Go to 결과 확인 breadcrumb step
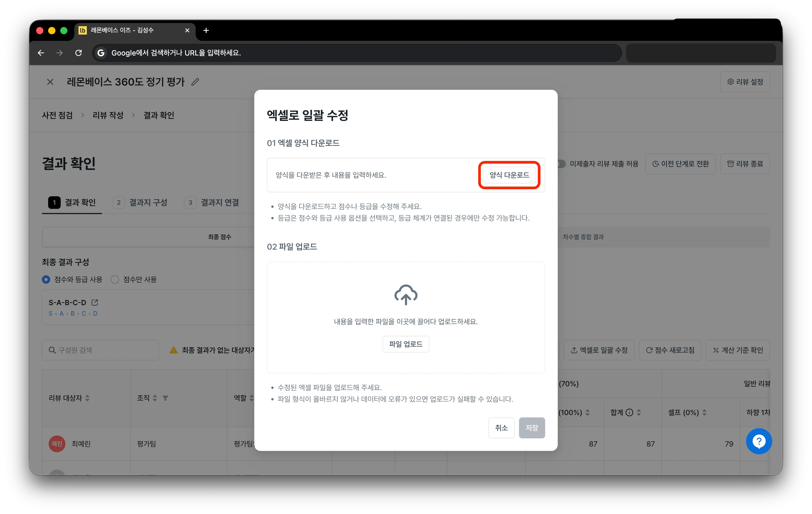The height and width of the screenshot is (514, 812). (x=159, y=115)
